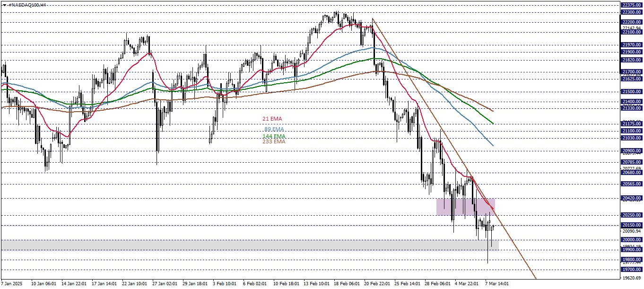Select the 21100.00 price level label
Screen dimensions: 644x289
pyautogui.click(x=632, y=131)
